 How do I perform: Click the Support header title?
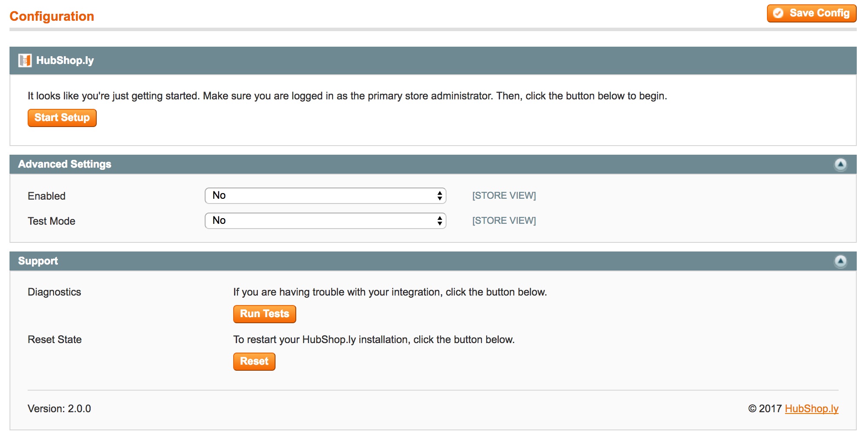coord(38,261)
